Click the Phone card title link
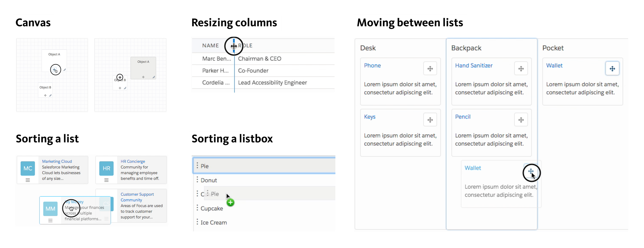Image resolution: width=644 pixels, height=248 pixels. [x=372, y=65]
